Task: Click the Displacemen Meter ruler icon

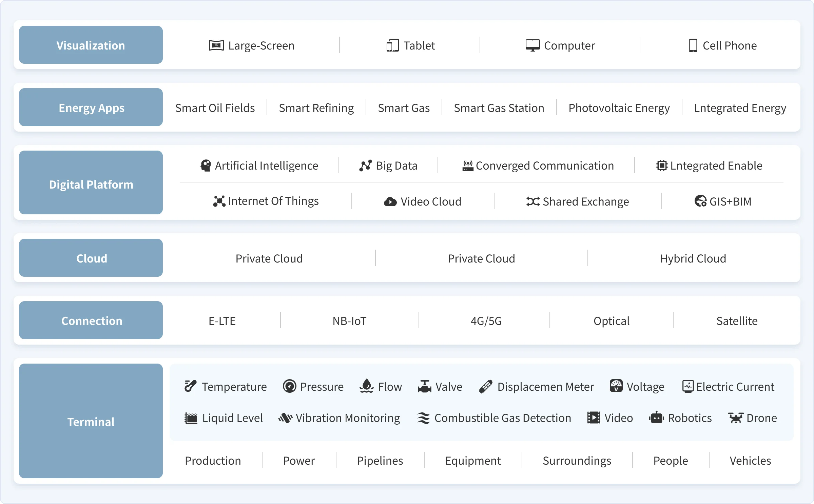Action: click(x=486, y=386)
